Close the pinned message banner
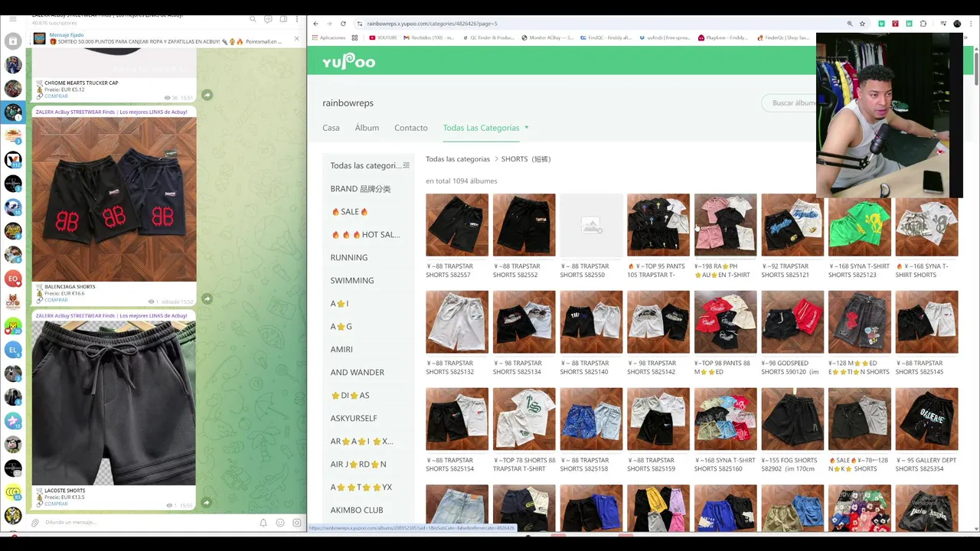This screenshot has height=551, width=980. 296,39
